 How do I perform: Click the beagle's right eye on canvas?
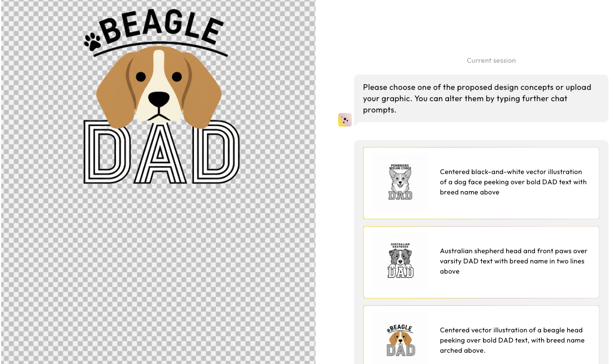(176, 76)
